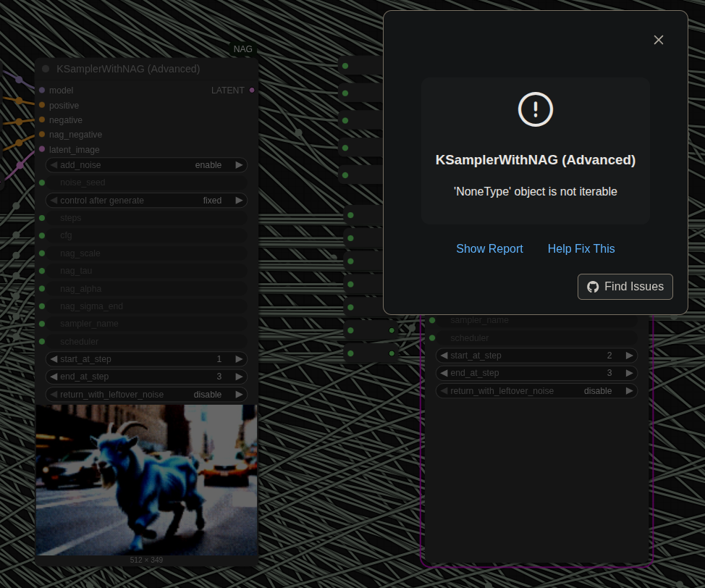Decrease right node start_at_step value 2
The width and height of the screenshot is (705, 588).
pos(444,356)
